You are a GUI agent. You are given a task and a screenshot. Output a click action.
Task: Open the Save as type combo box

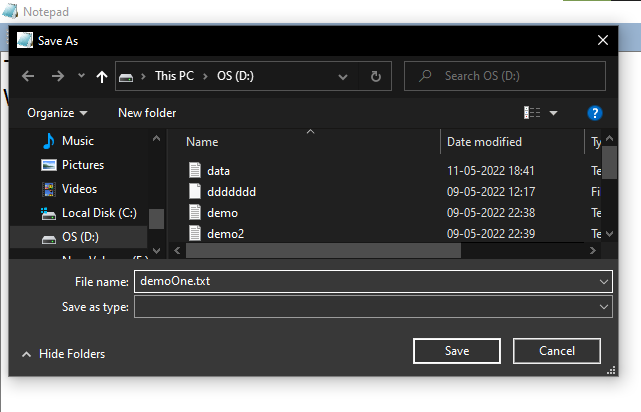pos(373,307)
